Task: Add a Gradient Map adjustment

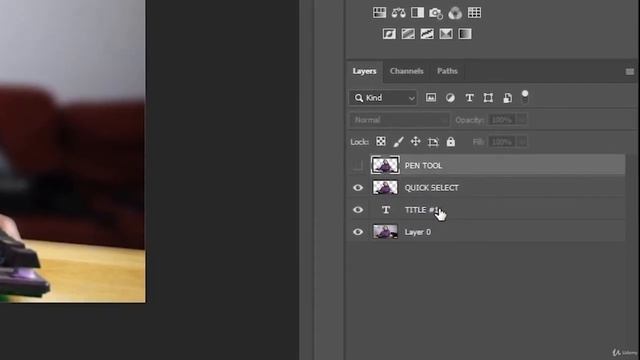Action: [465, 34]
